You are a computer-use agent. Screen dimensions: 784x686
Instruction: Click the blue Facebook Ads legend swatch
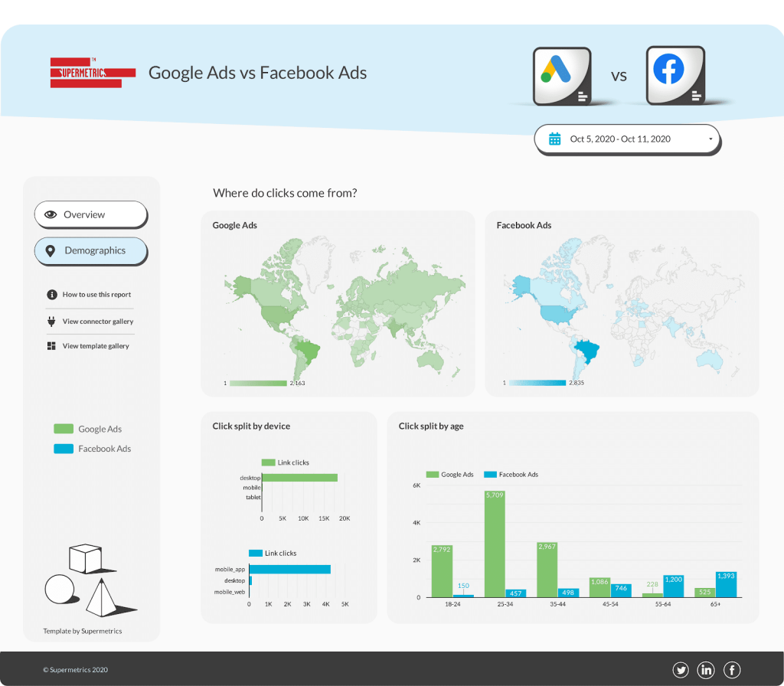[64, 449]
